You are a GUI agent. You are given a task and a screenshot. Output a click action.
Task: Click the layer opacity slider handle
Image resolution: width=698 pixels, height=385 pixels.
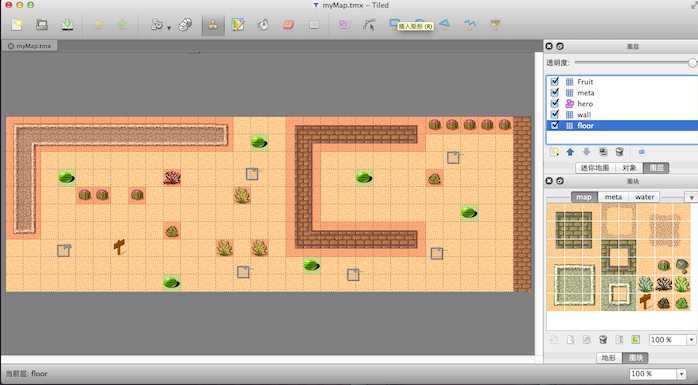(x=692, y=63)
